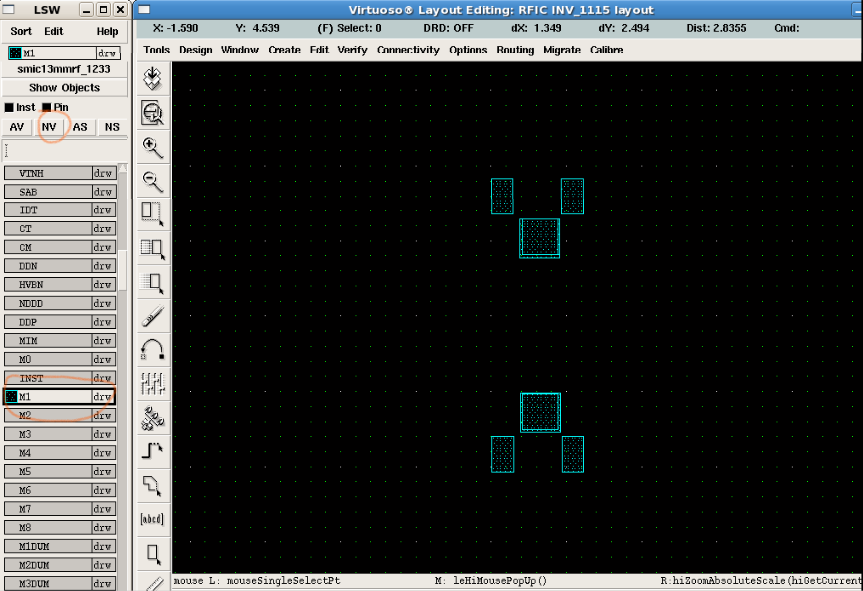Open the Options menu
This screenshot has width=863, height=591.
[468, 50]
